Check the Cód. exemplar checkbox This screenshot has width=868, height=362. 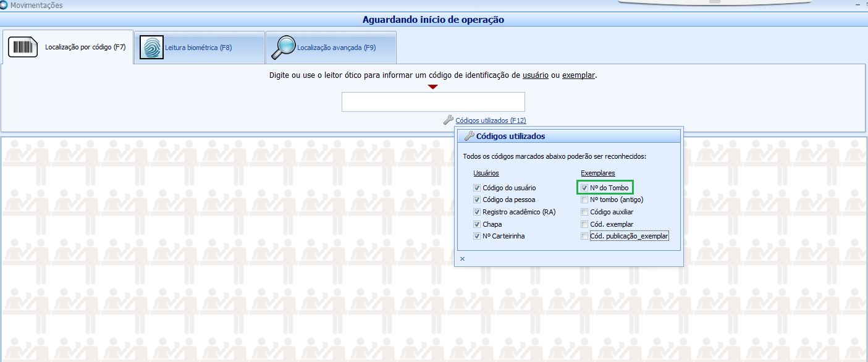click(x=584, y=224)
